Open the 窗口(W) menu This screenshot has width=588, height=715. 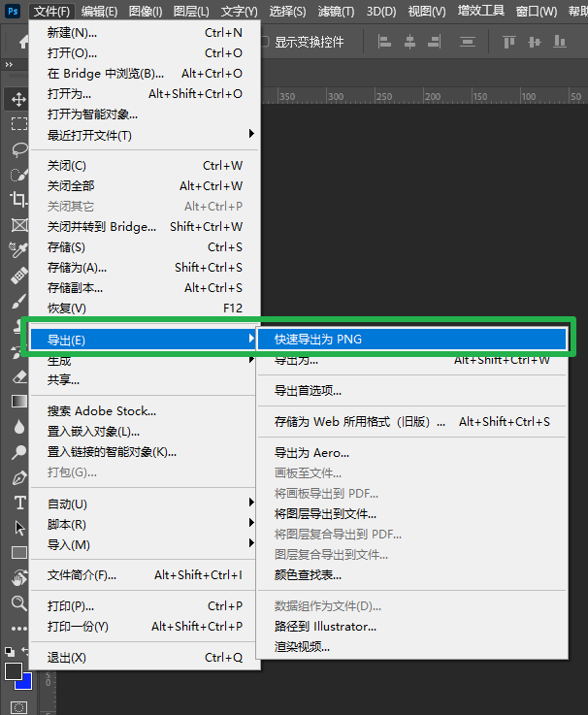pyautogui.click(x=537, y=11)
